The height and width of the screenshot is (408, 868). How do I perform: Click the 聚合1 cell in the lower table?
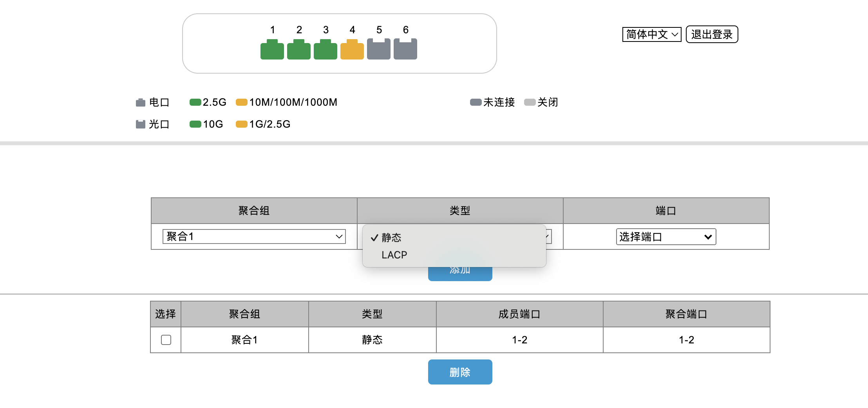[245, 340]
